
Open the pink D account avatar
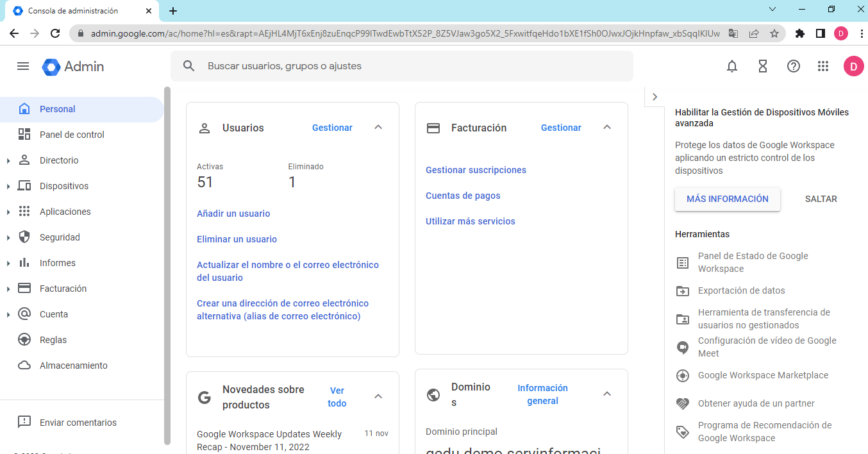point(853,66)
